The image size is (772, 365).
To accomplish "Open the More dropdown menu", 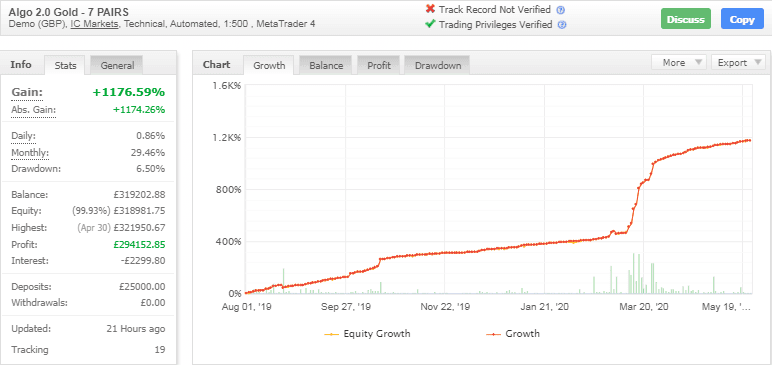I will [679, 63].
